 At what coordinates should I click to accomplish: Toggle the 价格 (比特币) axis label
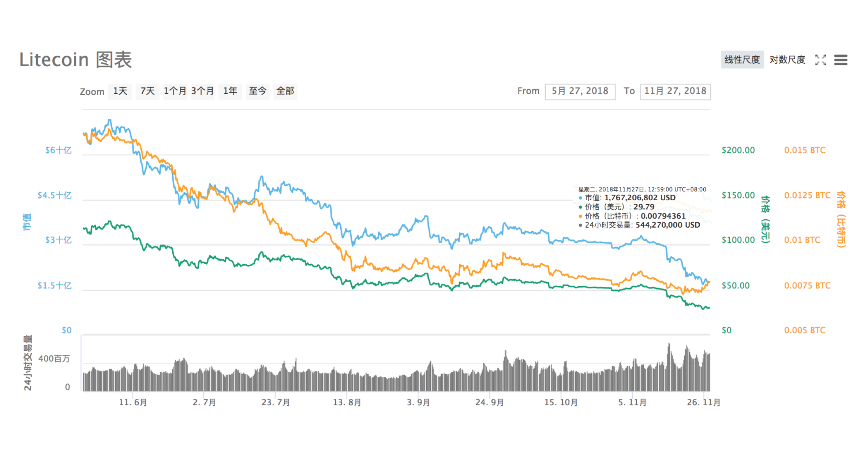pyautogui.click(x=841, y=220)
